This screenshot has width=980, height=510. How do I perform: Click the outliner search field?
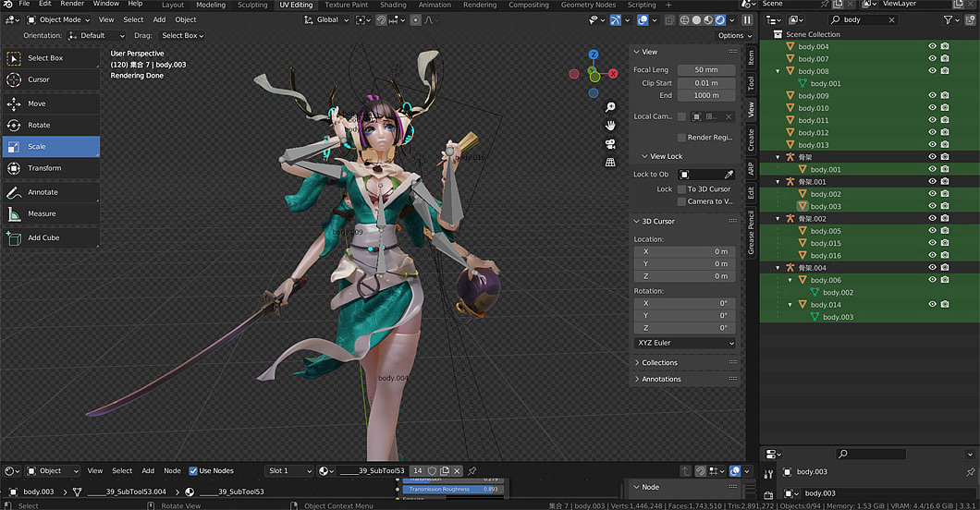click(x=864, y=20)
